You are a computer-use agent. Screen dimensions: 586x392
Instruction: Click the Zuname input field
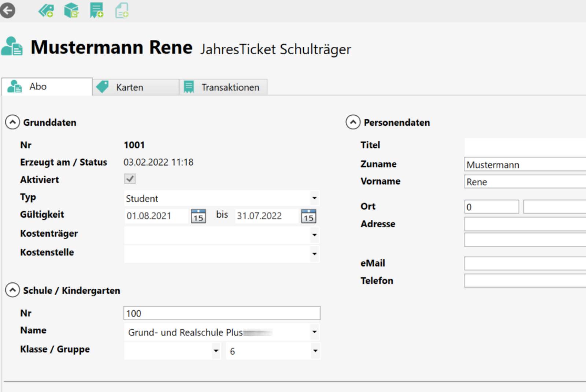pos(524,165)
